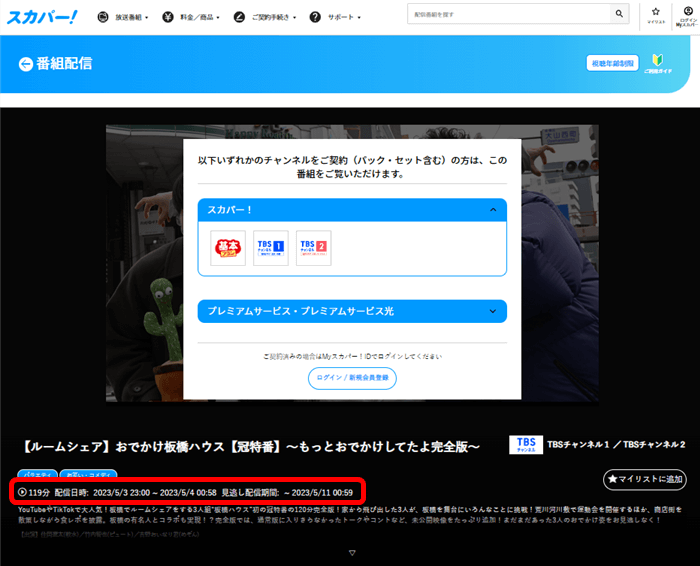The width and height of the screenshot is (700, 566).
Task: Click the program search input field
Action: (x=509, y=14)
